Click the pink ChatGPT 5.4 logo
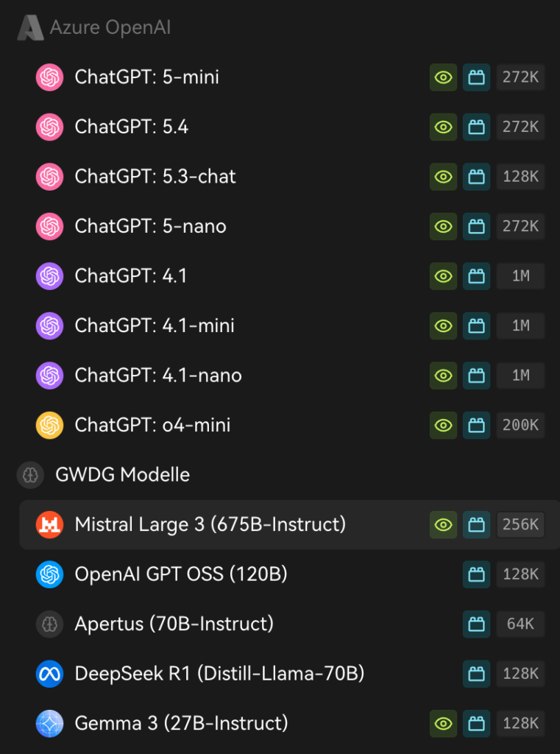The height and width of the screenshot is (754, 560). pos(49,127)
